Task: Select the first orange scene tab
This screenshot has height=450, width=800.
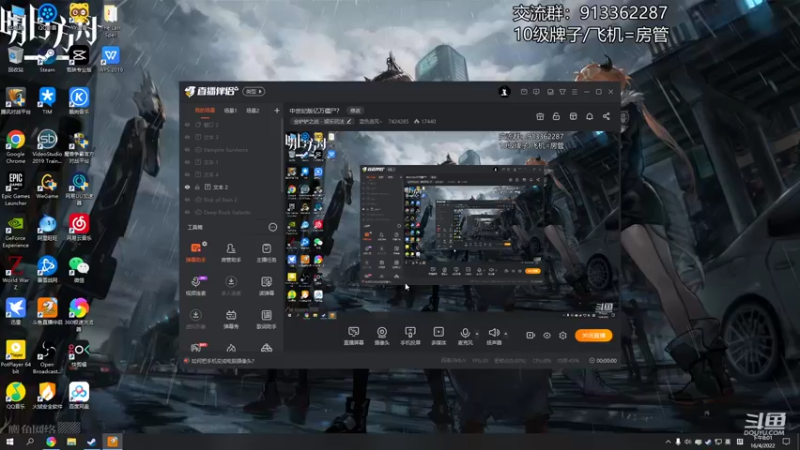Action: pyautogui.click(x=205, y=111)
